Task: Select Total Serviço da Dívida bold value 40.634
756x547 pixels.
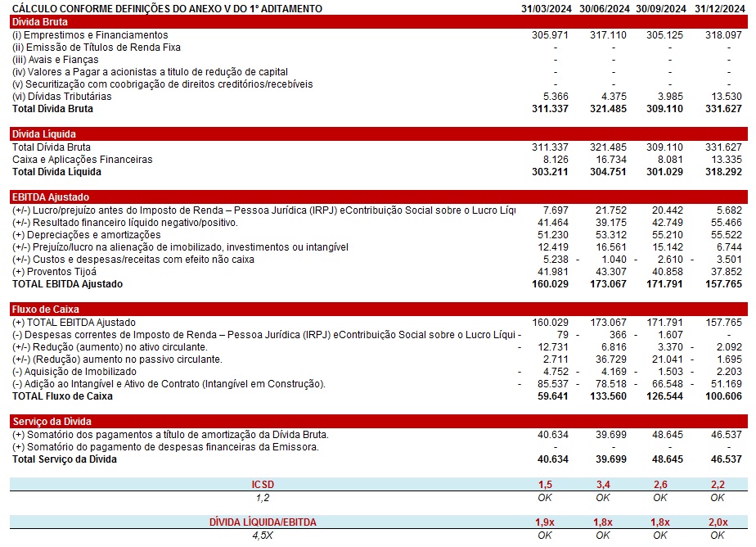Action: pyautogui.click(x=553, y=459)
